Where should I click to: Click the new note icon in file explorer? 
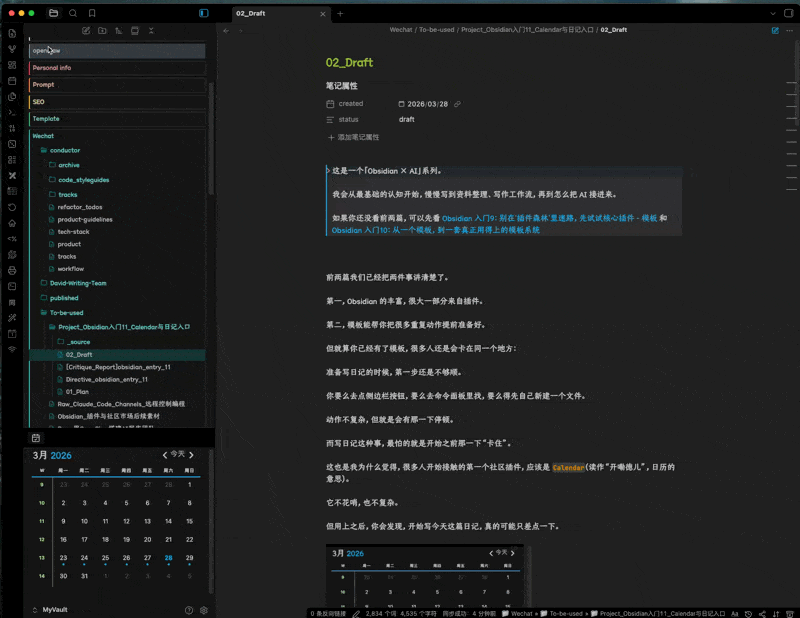tap(86, 31)
